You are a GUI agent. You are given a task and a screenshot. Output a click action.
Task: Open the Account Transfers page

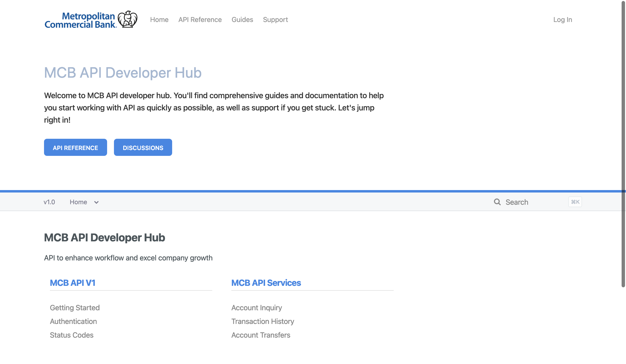261,335
